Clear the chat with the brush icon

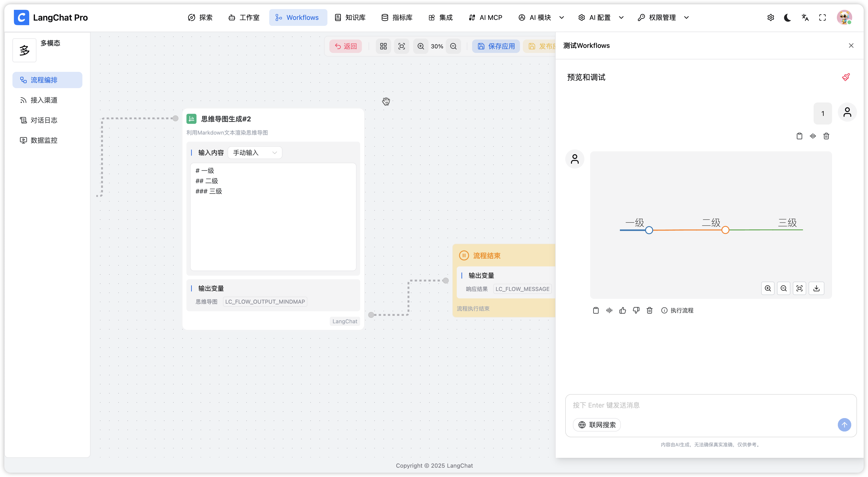pos(846,77)
